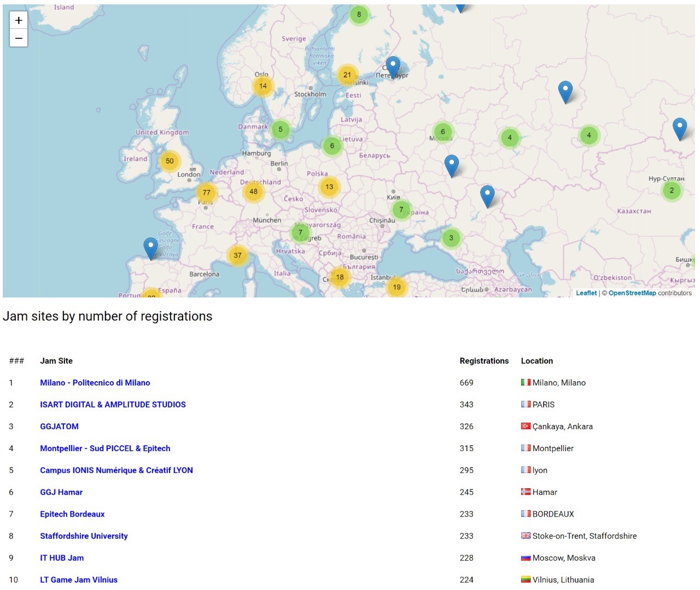This screenshot has width=700, height=590.
Task: Open the 2 cluster near Nur-Sultan
Action: 672,190
